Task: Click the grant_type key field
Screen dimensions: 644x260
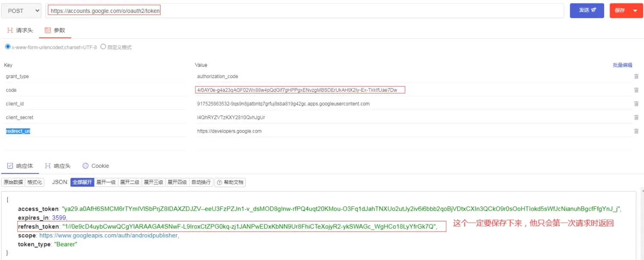Action: (x=95, y=76)
